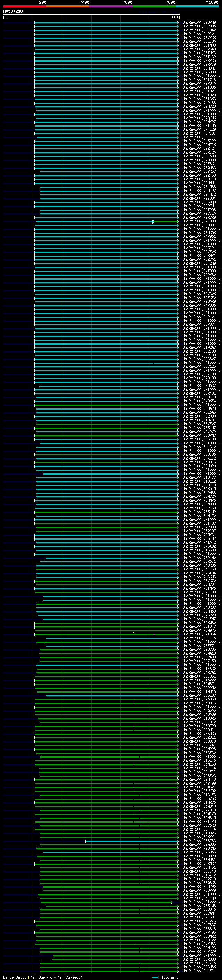Select hit label UniRef100_C4Q090
This screenshot has width=222, height=980.
click(x=199, y=711)
